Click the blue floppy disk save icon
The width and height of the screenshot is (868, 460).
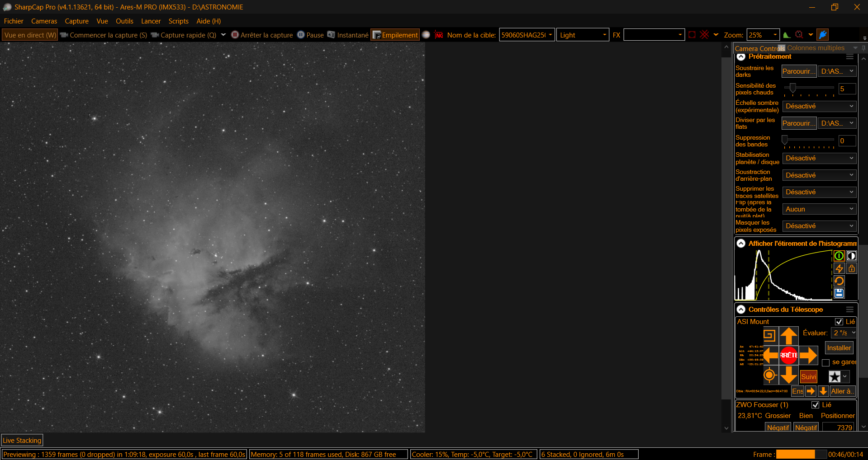(x=839, y=293)
